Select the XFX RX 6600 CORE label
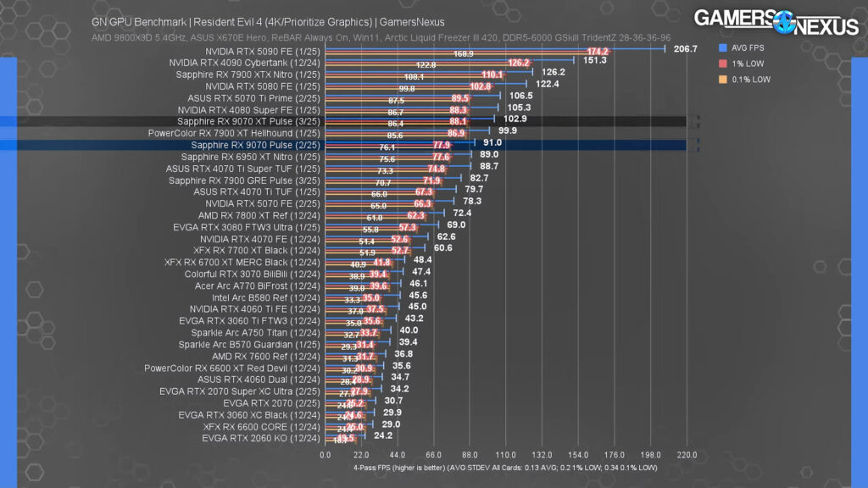 pyautogui.click(x=262, y=427)
